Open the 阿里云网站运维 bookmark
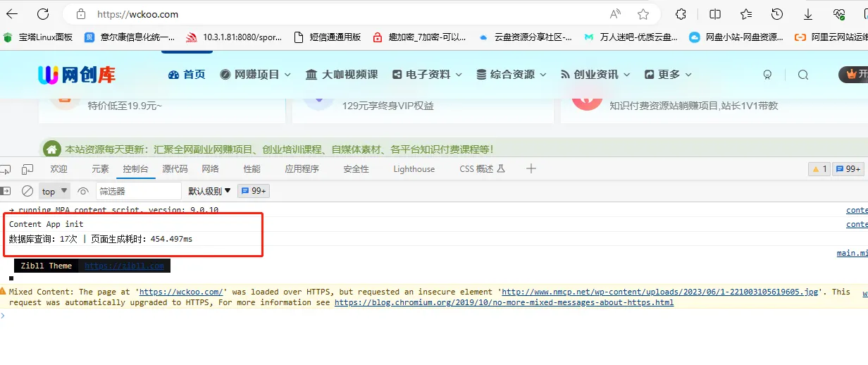Viewport: 868px width, 365px height. point(831,37)
